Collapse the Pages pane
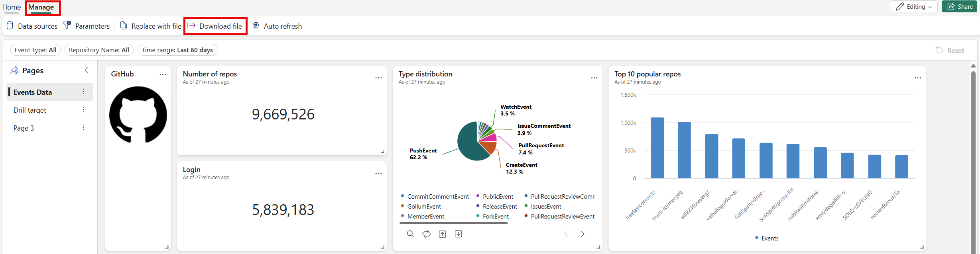The image size is (980, 254). click(x=87, y=70)
